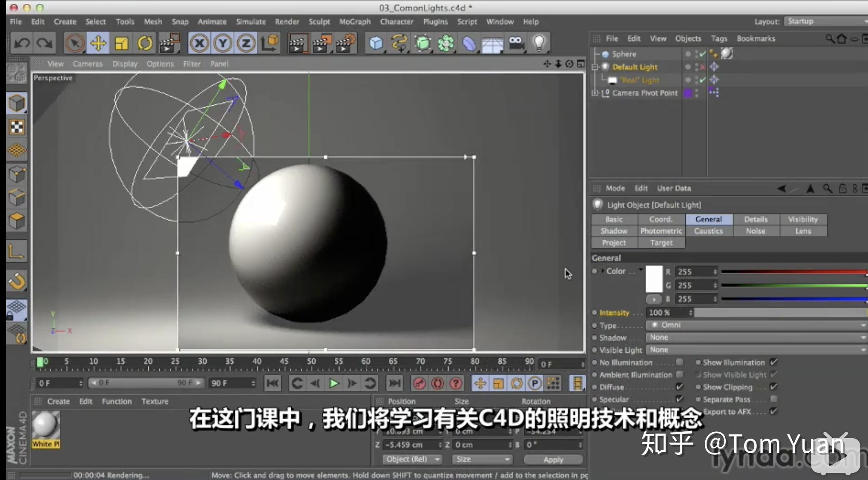Image resolution: width=868 pixels, height=480 pixels.
Task: Open the Object (Rel) dropdown
Action: 411,459
